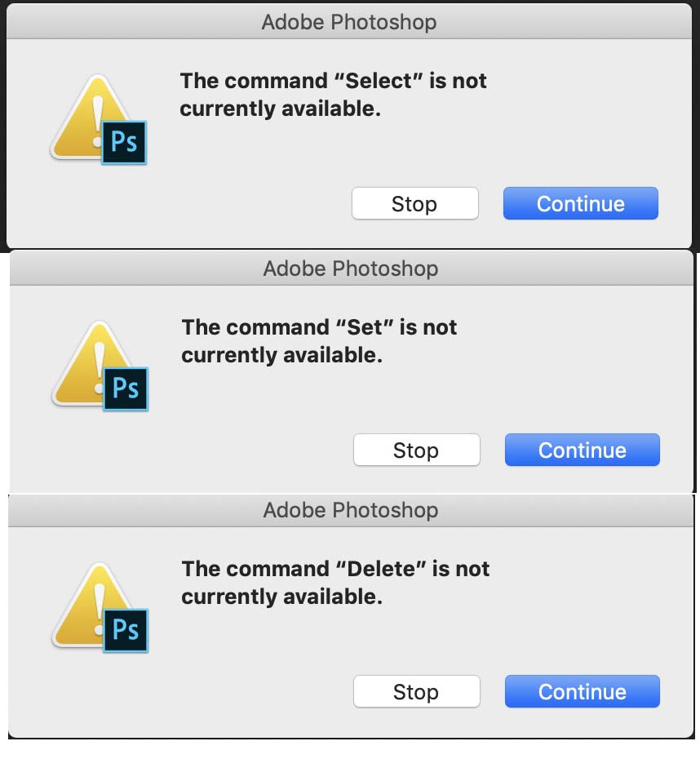
Task: Click the quoted word "Delete" in the message
Action: tap(382, 568)
